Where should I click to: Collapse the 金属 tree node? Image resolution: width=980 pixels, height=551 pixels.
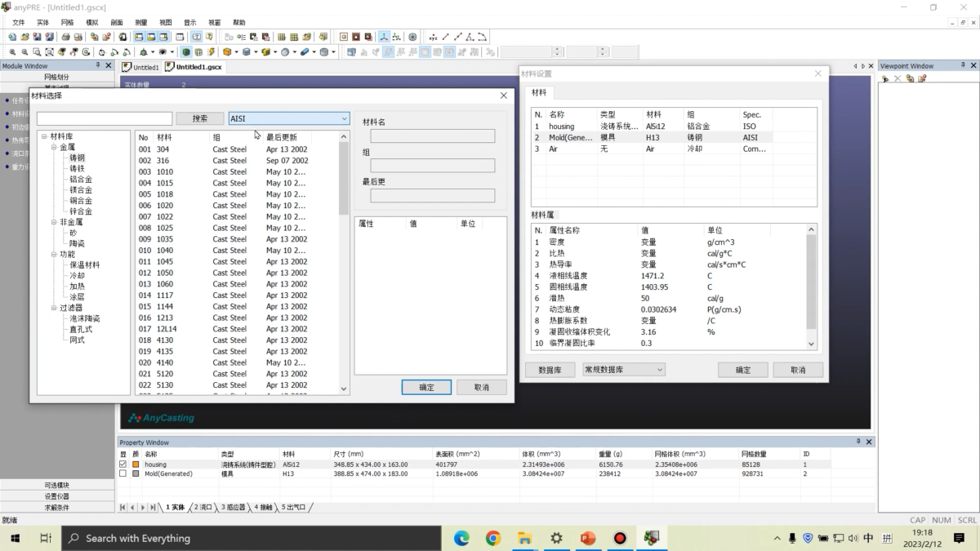point(54,148)
